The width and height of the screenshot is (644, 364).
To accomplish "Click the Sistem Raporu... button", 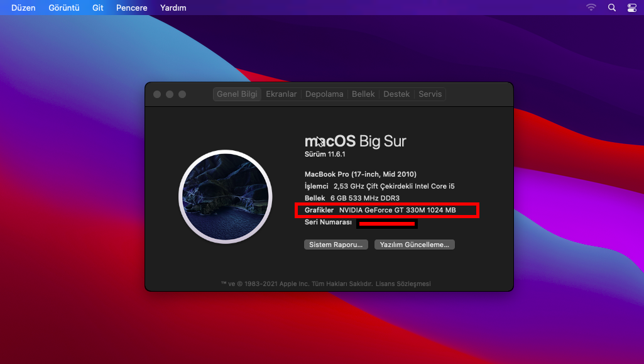I will (x=336, y=245).
